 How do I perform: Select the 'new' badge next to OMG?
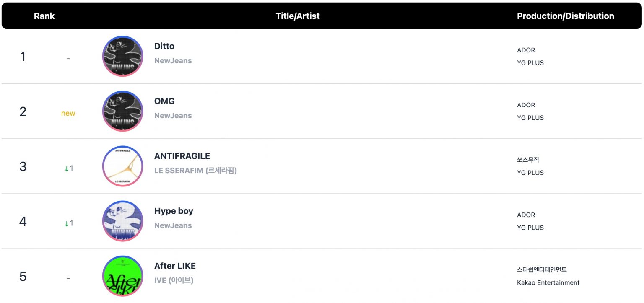click(68, 113)
